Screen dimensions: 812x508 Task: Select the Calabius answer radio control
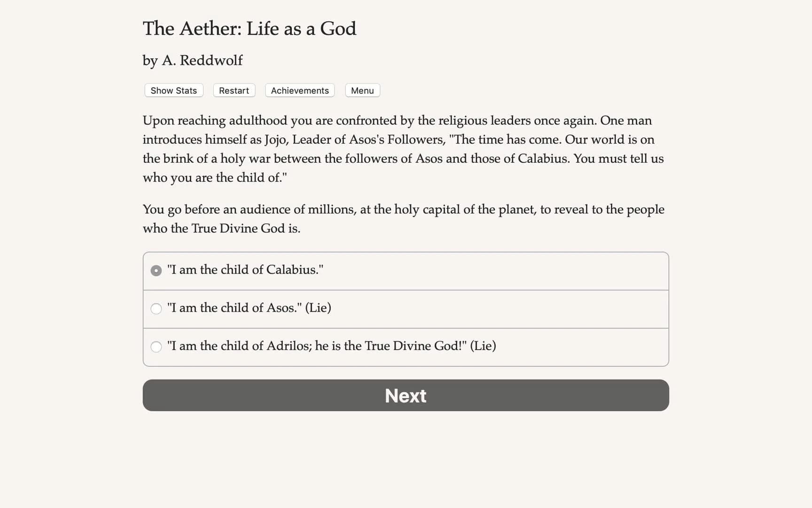pyautogui.click(x=156, y=270)
